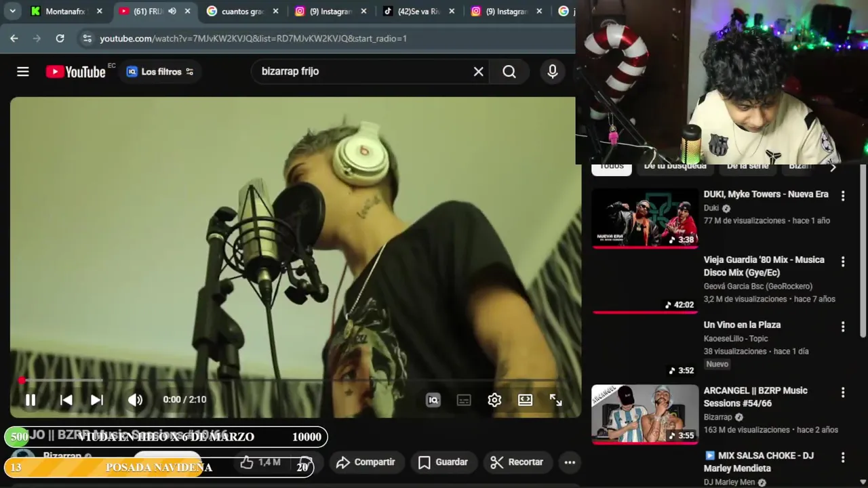This screenshot has width=868, height=488.
Task: Pause the video
Action: tap(31, 400)
